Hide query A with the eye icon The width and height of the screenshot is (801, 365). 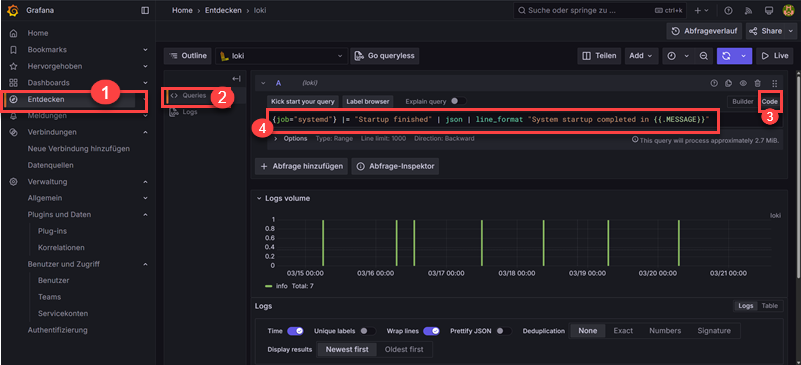click(x=744, y=83)
